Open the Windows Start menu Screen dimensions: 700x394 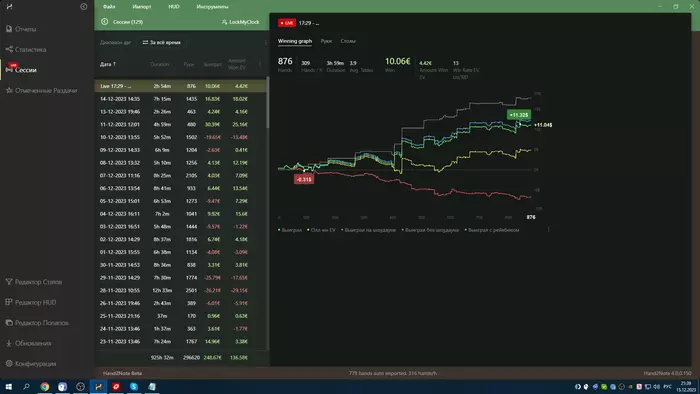click(8, 387)
